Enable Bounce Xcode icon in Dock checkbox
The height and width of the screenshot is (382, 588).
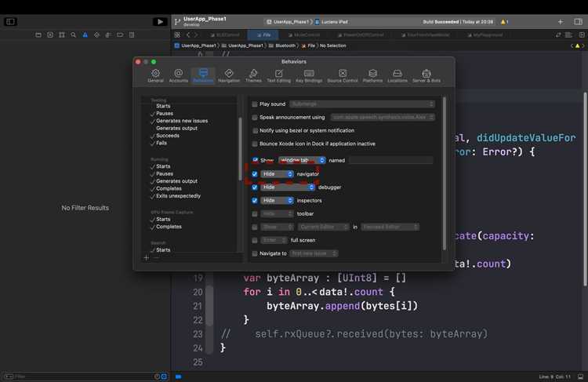255,144
